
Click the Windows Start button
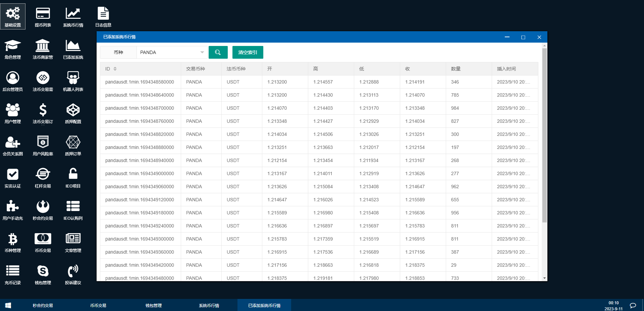click(x=8, y=305)
